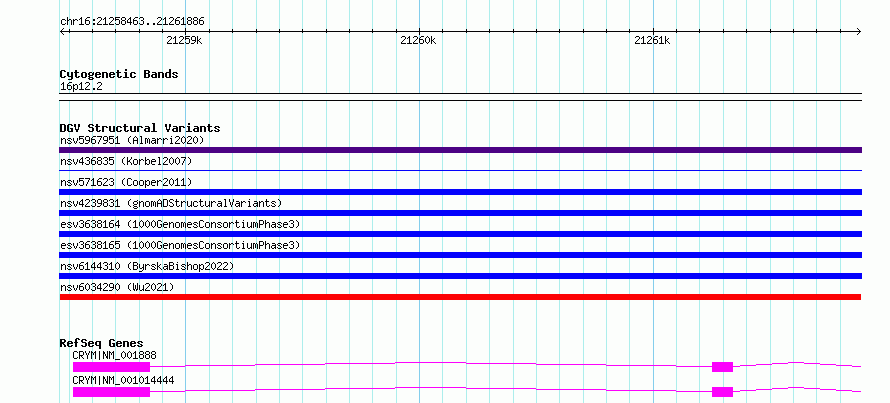Click the chr16:21258463..21261886 coordinate label
Image resolution: width=890 pixels, height=403 pixels.
click(132, 22)
